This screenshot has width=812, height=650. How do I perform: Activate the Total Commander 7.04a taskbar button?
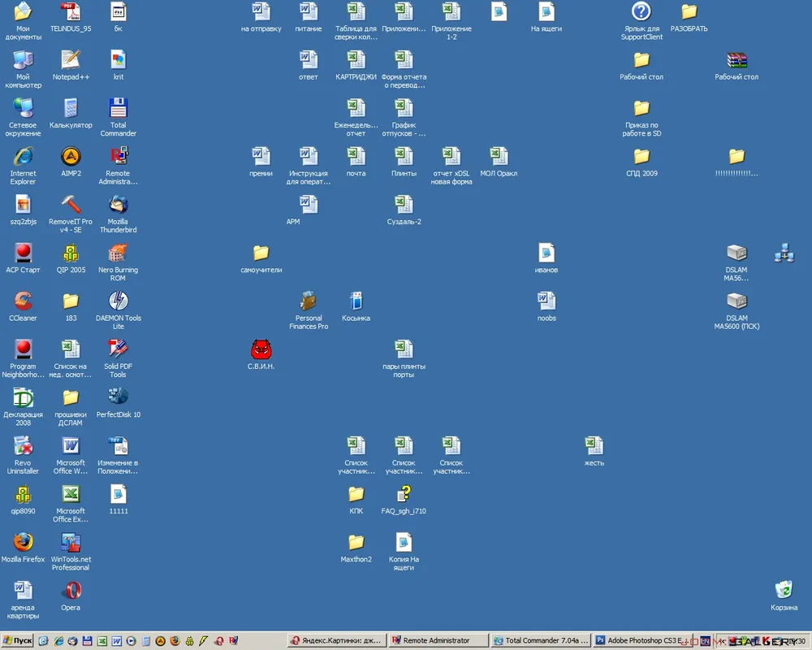coord(541,641)
